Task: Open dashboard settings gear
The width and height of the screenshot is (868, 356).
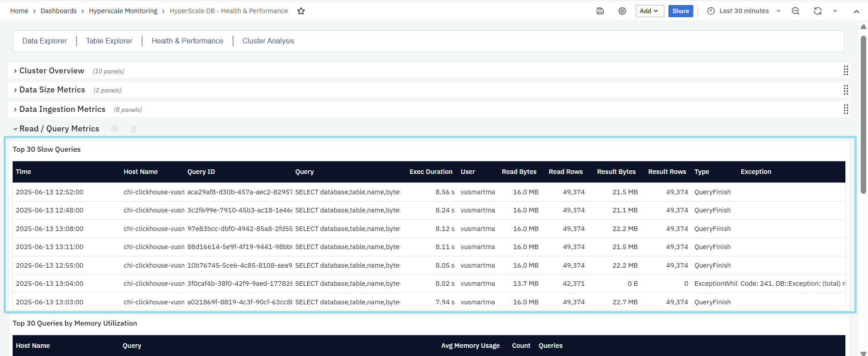Action: click(622, 11)
